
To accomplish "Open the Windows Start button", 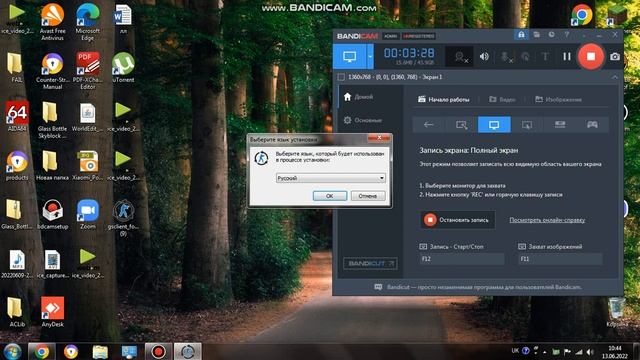I will 12,351.
